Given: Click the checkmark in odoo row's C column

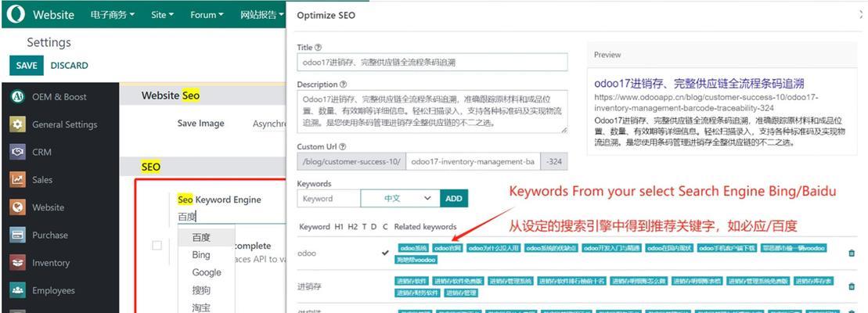Looking at the screenshot, I should [x=385, y=254].
